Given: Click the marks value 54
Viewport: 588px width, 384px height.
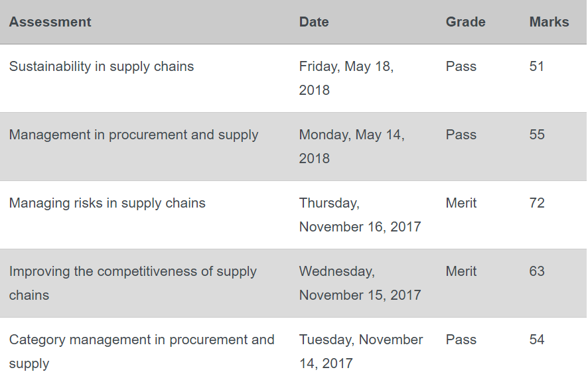Looking at the screenshot, I should tap(537, 340).
